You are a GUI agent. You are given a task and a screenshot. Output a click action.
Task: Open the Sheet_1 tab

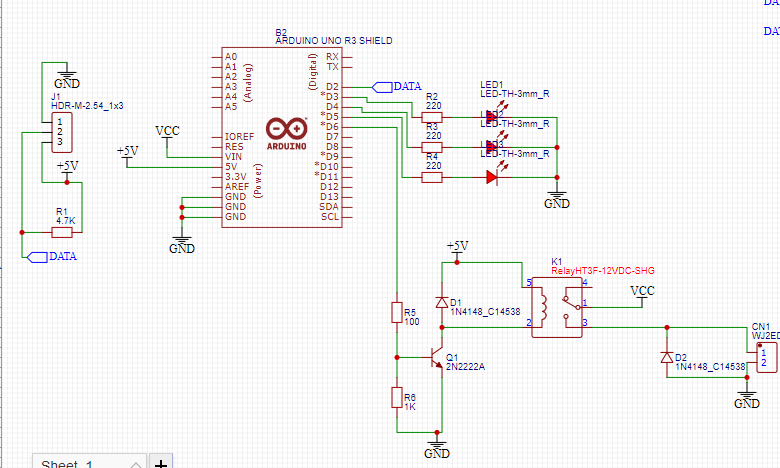(90, 462)
